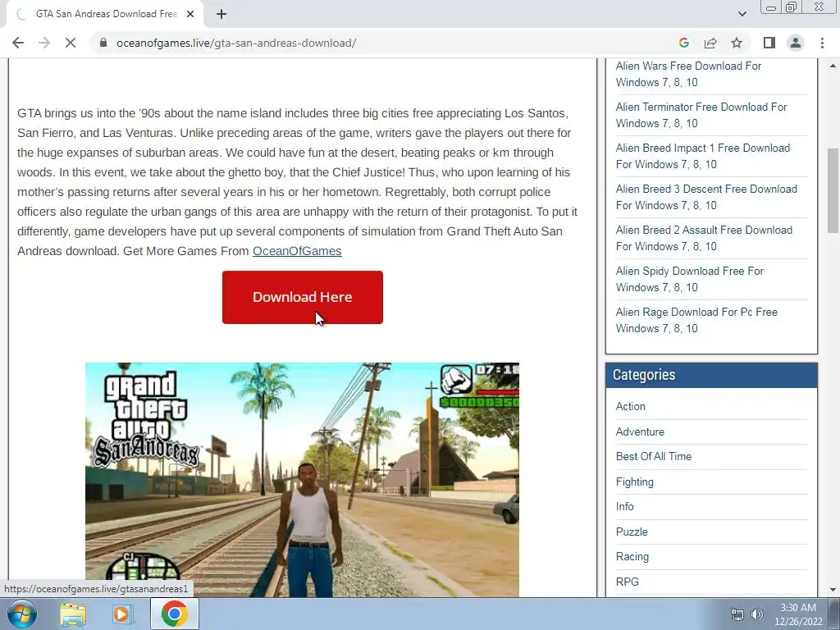Open Alien Breed 2 Assault link

pyautogui.click(x=704, y=238)
